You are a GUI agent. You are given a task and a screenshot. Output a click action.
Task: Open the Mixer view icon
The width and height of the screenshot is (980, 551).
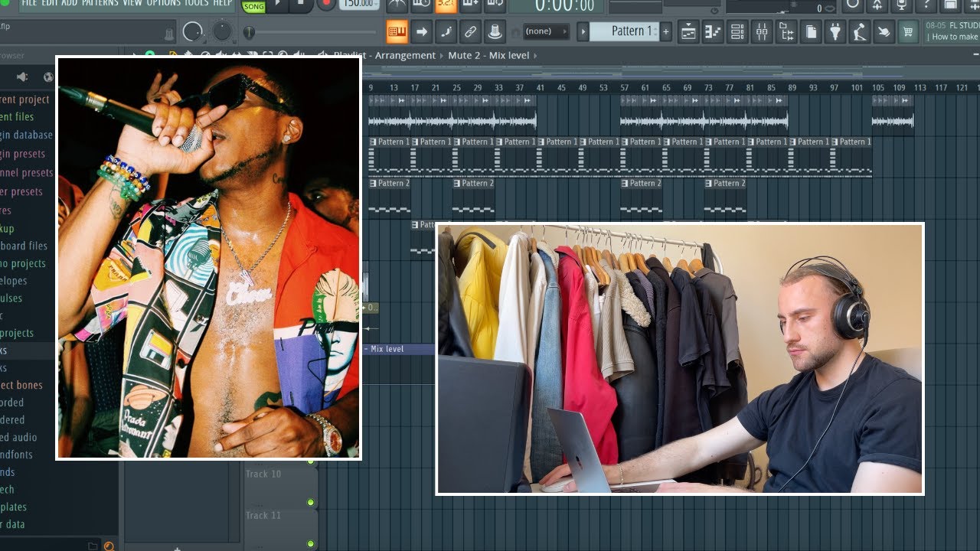coord(762,31)
